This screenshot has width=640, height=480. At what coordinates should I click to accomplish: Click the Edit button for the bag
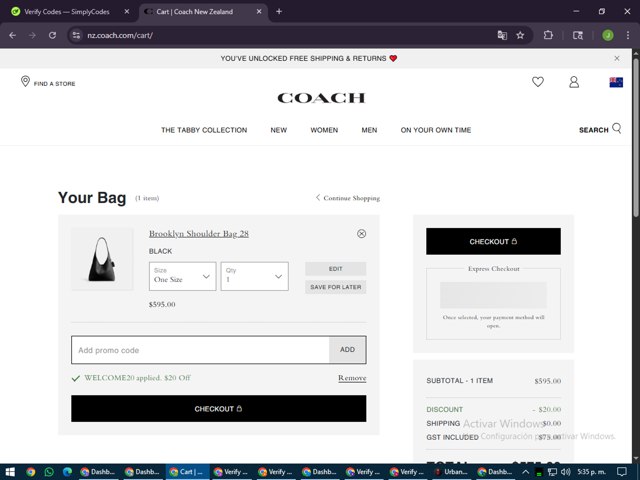point(336,269)
